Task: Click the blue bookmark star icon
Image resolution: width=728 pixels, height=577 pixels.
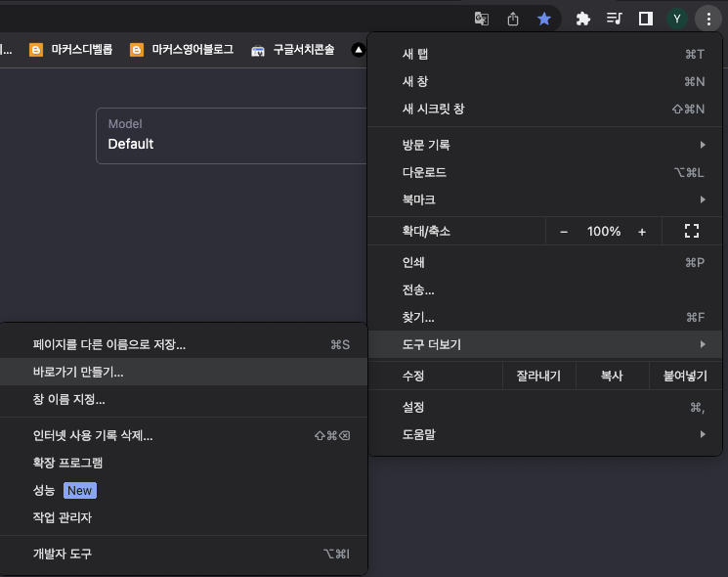Action: coord(544,19)
